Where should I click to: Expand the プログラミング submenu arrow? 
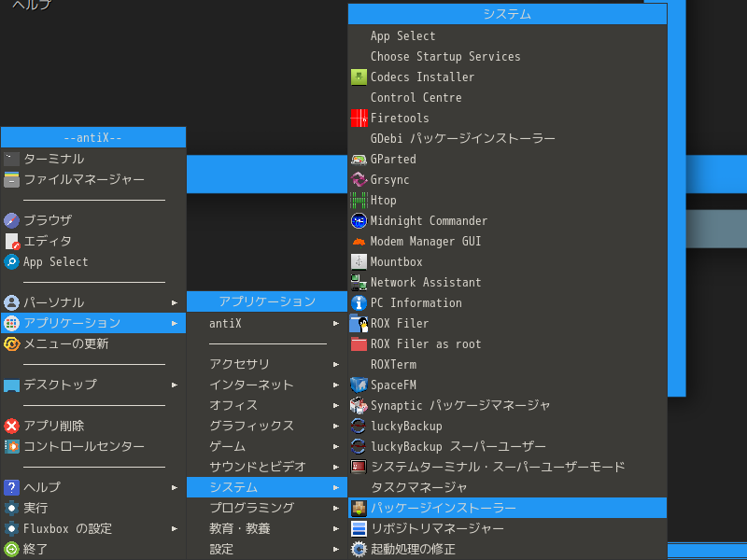336,508
